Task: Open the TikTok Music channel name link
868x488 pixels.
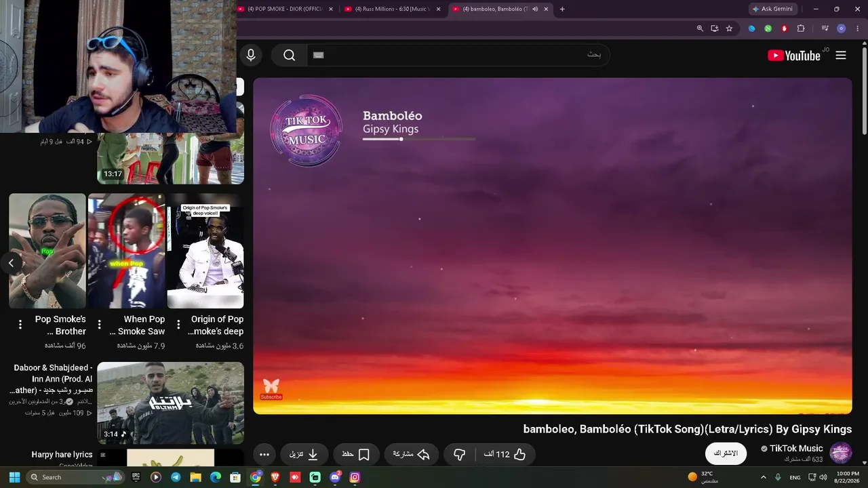Action: (x=796, y=448)
